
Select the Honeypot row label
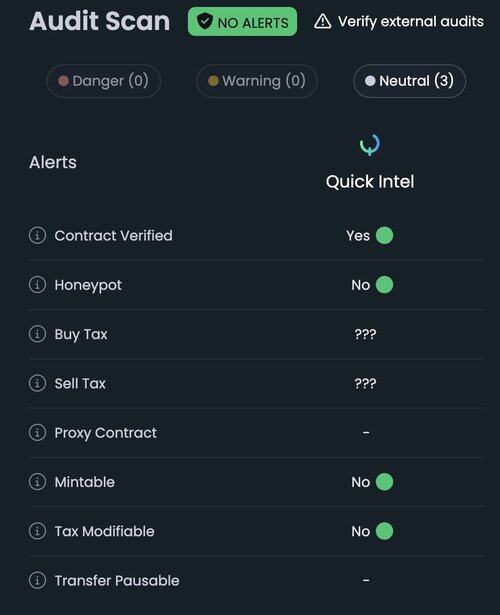point(88,285)
